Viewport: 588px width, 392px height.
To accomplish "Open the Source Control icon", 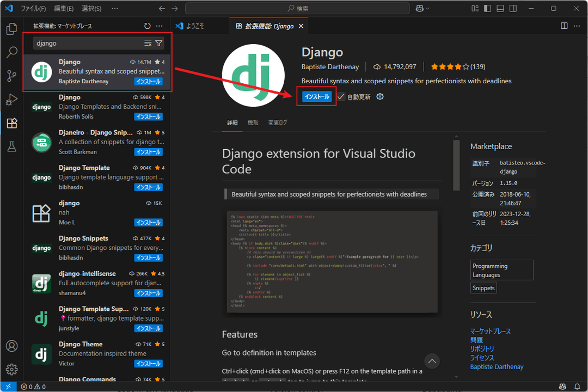I will (11, 76).
